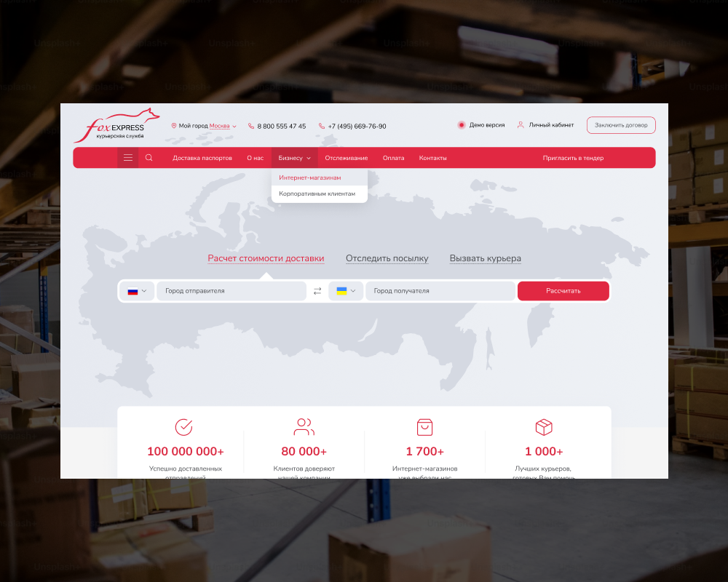Viewport: 728px width, 582px height.
Task: Open the recipient country flag dropdown
Action: point(346,291)
